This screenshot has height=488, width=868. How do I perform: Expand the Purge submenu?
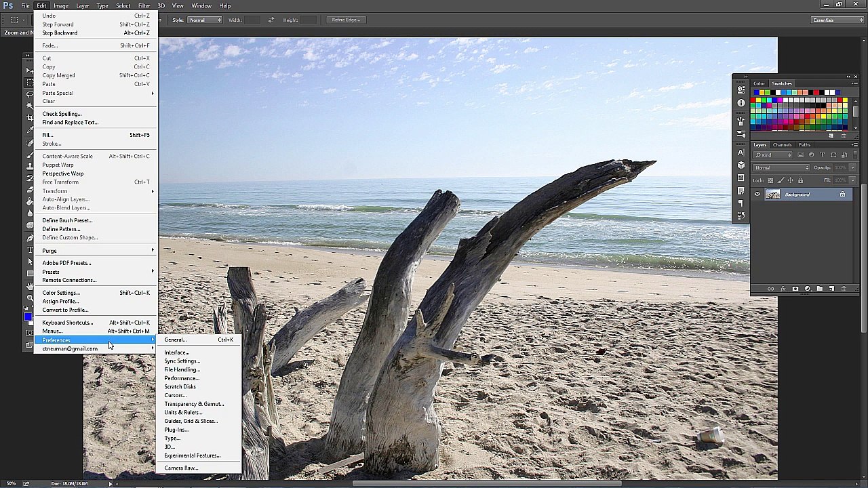[96, 251]
